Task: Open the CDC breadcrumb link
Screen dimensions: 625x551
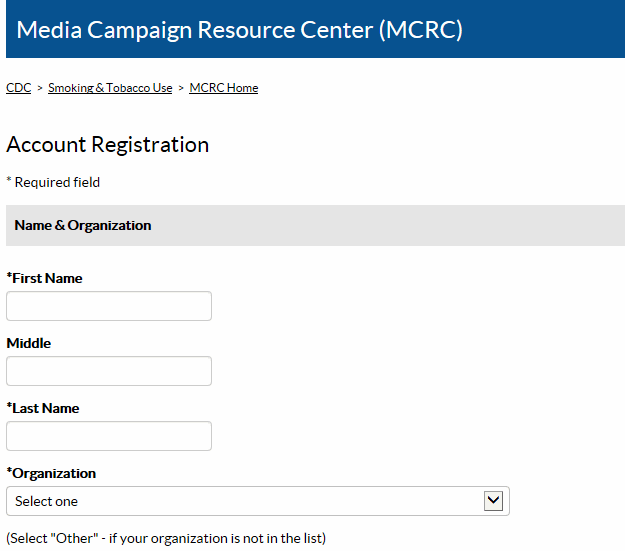Action: (18, 88)
